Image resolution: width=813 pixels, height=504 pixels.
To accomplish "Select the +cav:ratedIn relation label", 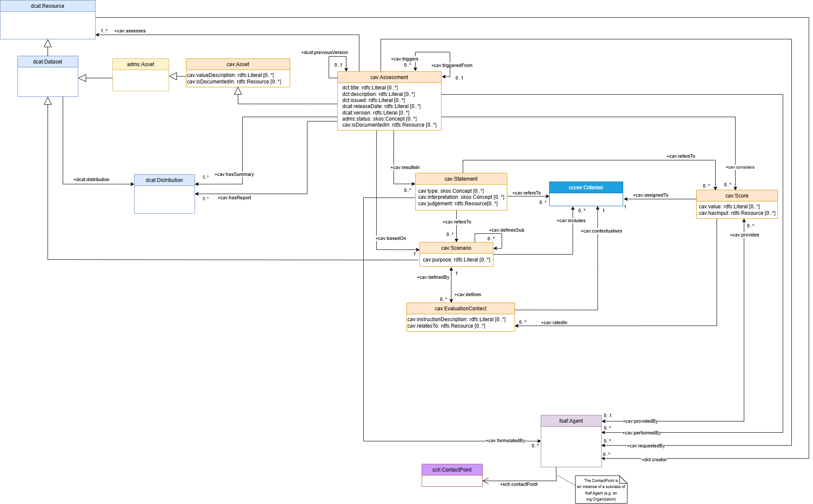I will (x=554, y=323).
